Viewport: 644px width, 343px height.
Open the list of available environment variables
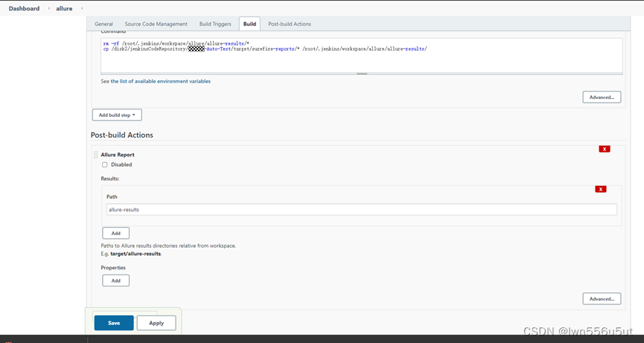coord(161,81)
